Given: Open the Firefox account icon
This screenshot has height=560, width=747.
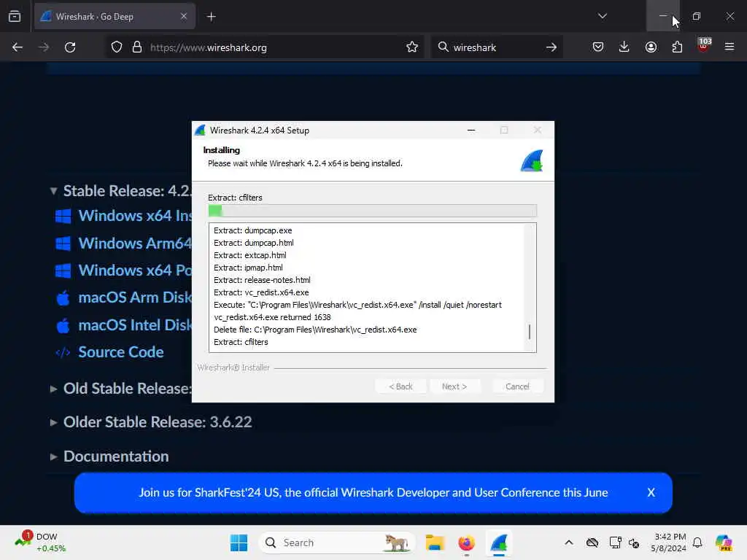Looking at the screenshot, I should point(651,47).
